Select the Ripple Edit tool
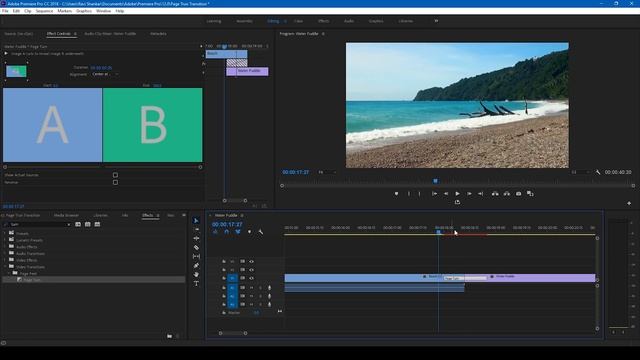 click(196, 238)
